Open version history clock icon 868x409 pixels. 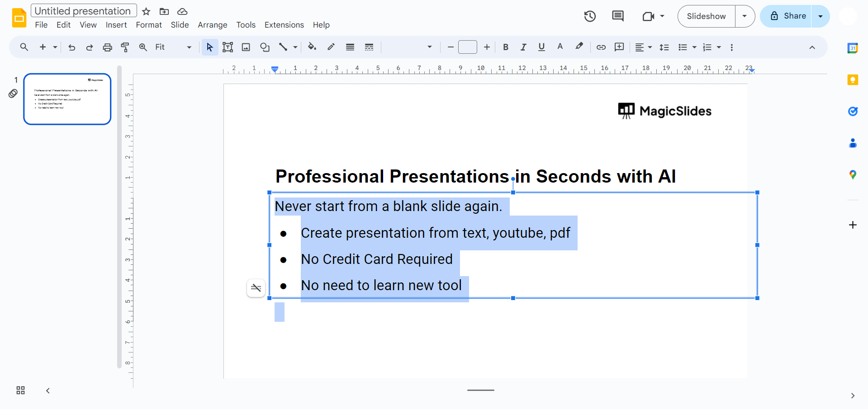(x=590, y=16)
